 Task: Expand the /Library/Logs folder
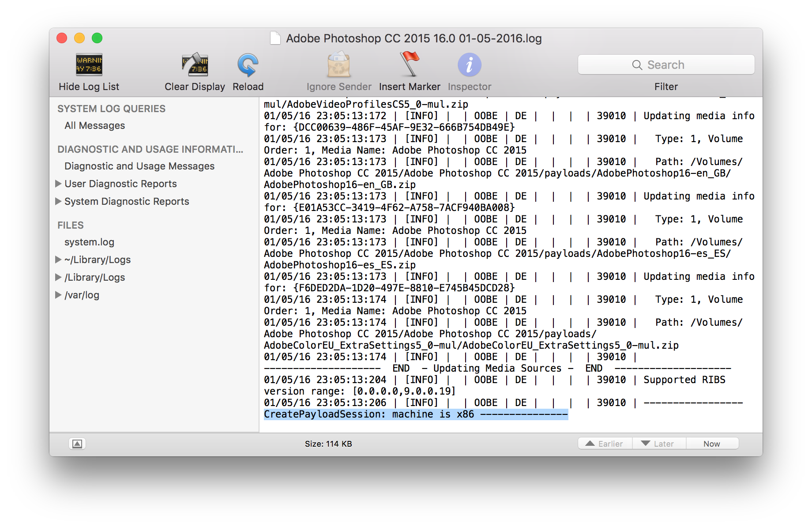coord(58,277)
